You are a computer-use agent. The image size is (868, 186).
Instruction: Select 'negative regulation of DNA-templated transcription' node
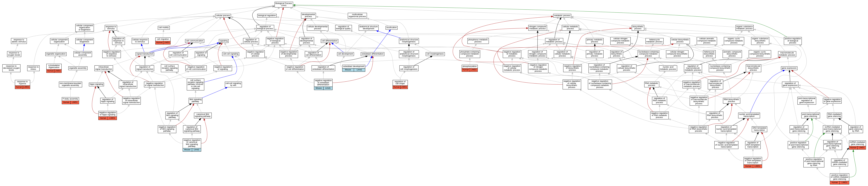coord(753,162)
